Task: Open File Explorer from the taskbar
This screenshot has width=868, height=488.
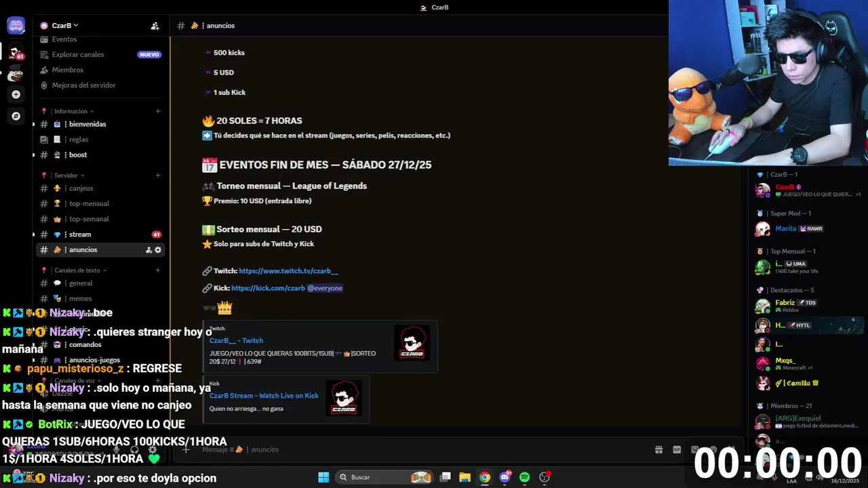Action: [465, 477]
